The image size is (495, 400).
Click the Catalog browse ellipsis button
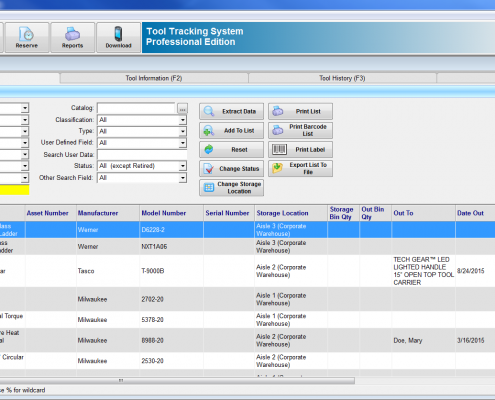pyautogui.click(x=182, y=109)
